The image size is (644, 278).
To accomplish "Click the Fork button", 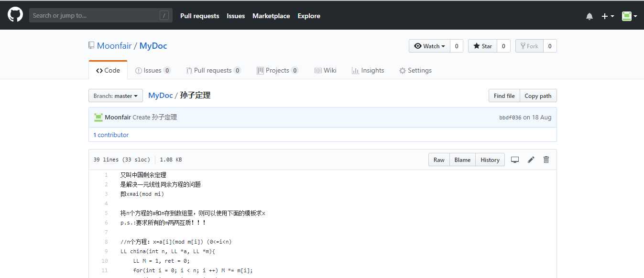I will 529,46.
